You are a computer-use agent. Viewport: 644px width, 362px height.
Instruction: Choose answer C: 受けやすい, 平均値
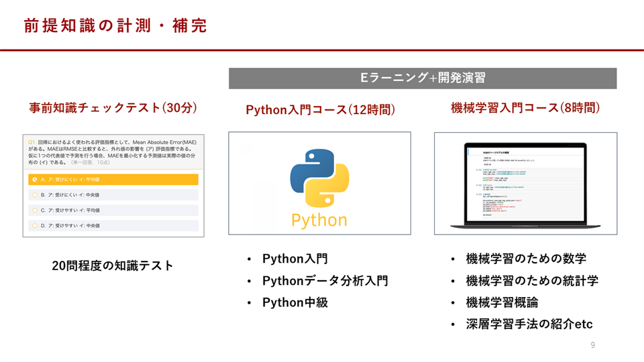click(113, 210)
